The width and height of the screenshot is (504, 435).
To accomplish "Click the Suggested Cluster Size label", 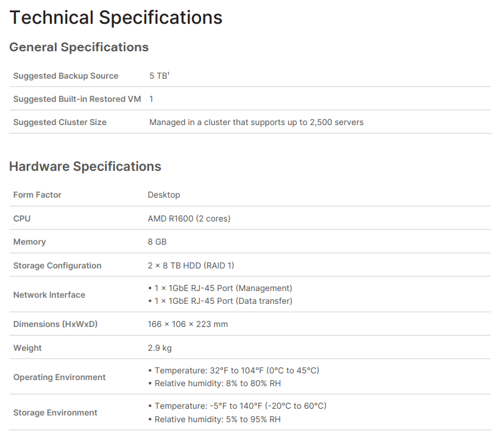I will (60, 122).
